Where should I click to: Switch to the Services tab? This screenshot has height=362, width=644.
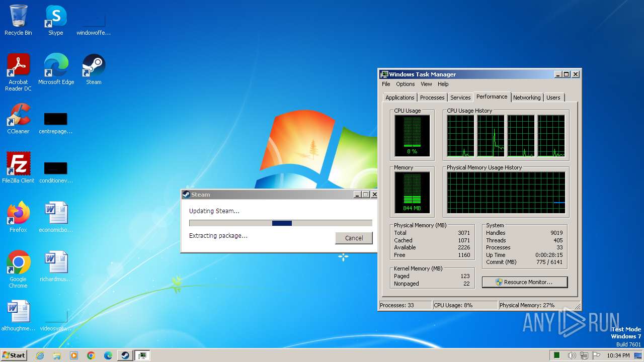(460, 98)
